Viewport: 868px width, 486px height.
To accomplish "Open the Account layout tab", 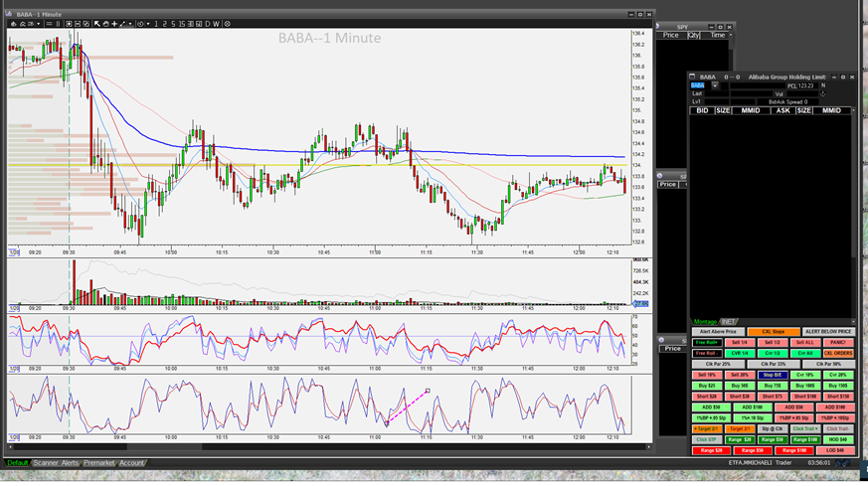I will tap(132, 463).
